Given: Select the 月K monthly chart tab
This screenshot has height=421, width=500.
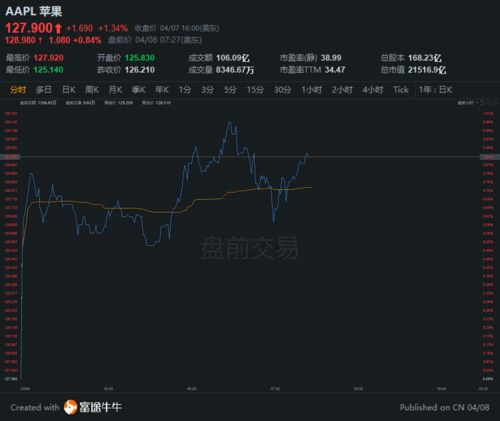Looking at the screenshot, I should tap(115, 90).
